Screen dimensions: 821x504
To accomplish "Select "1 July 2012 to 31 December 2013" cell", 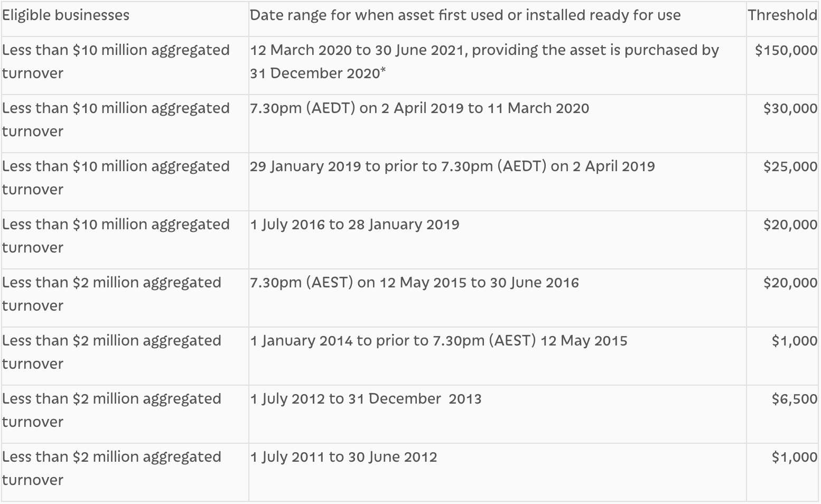I will (366, 399).
